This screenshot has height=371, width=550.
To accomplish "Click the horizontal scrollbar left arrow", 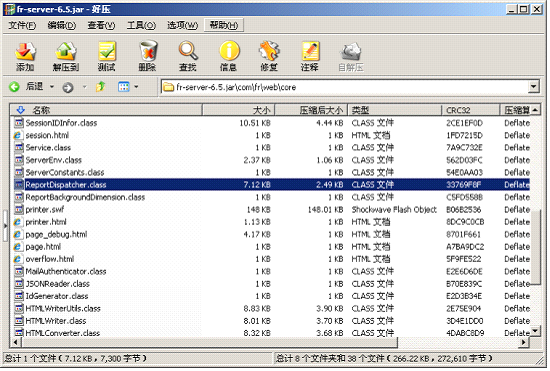I will point(15,342).
